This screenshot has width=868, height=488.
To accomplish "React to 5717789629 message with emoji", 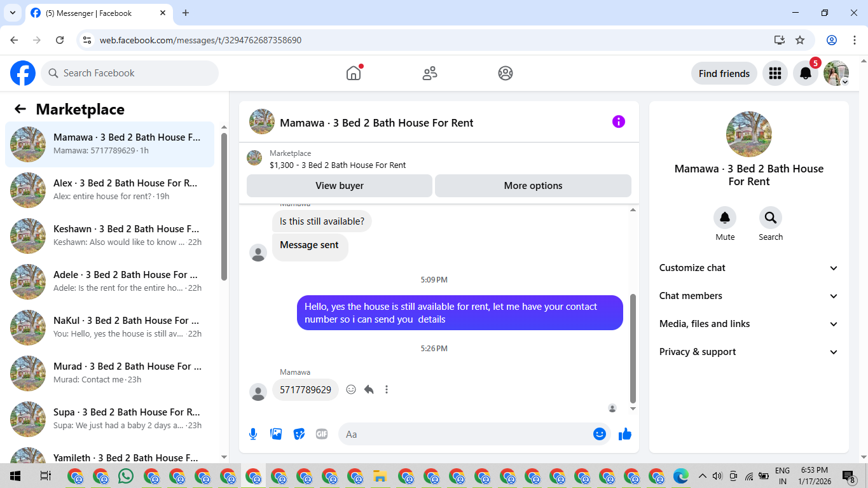I will coord(351,389).
